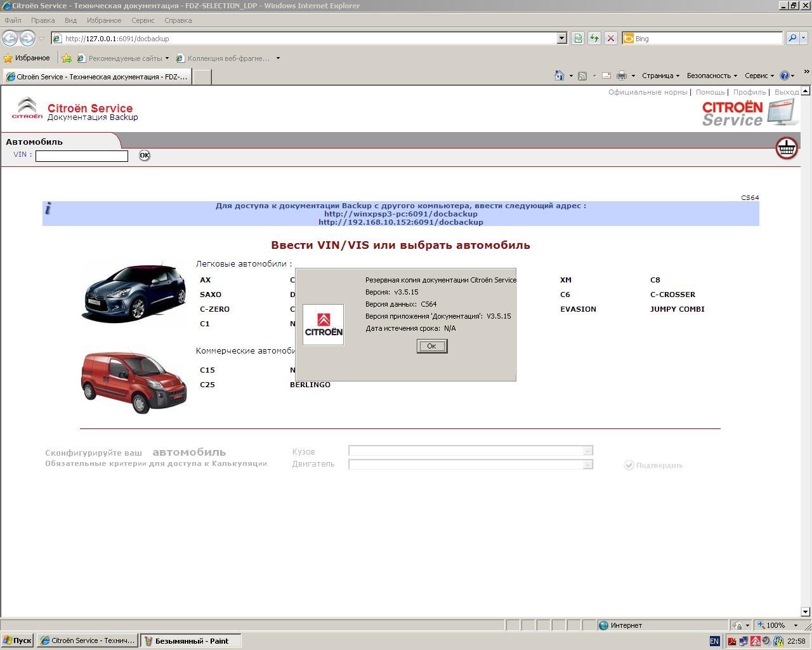Click the Профиль link

749,92
